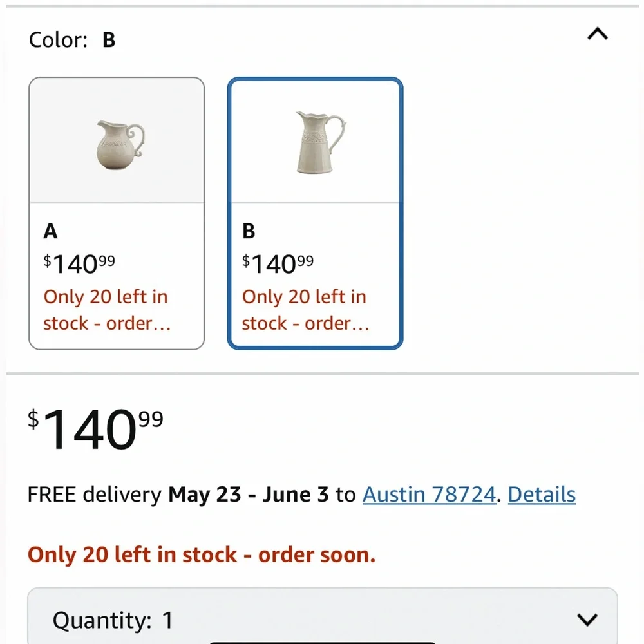The width and height of the screenshot is (644, 644).
Task: Click the Color: B heading
Action: pyautogui.click(x=72, y=40)
